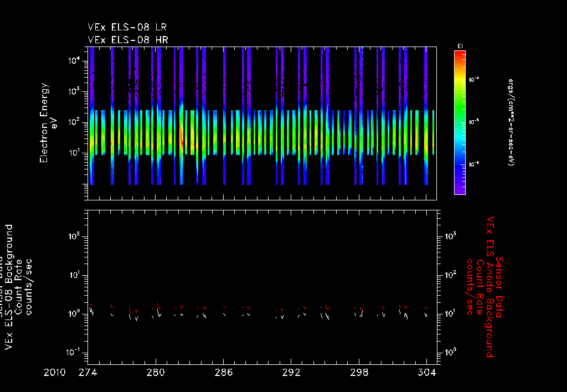Image resolution: width=567 pixels, height=392 pixels.
Task: Click the x-axis tick label 298
Action: (x=359, y=373)
